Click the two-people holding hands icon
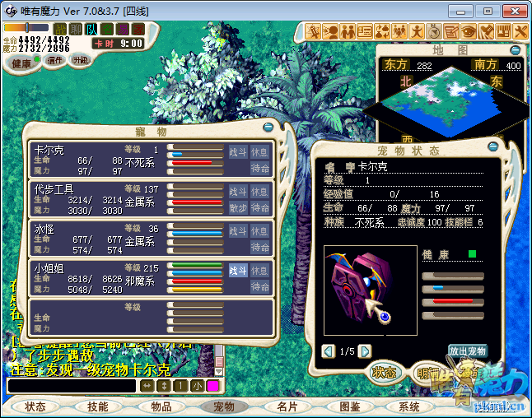This screenshot has height=418, width=532. coord(348,32)
